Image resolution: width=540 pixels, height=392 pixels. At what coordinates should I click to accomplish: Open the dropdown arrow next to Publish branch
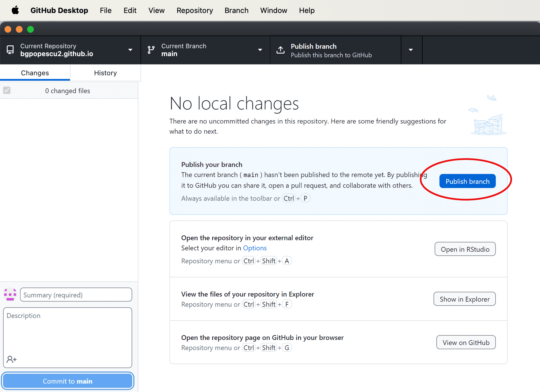click(411, 50)
